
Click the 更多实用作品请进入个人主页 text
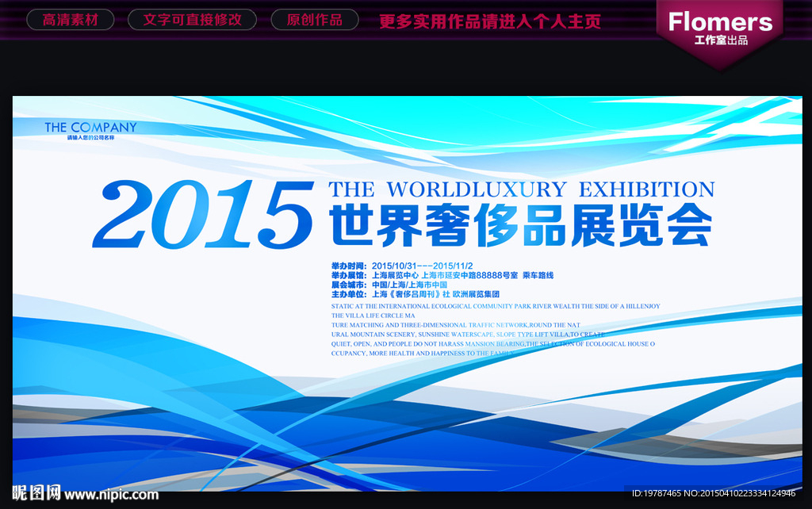(490, 21)
